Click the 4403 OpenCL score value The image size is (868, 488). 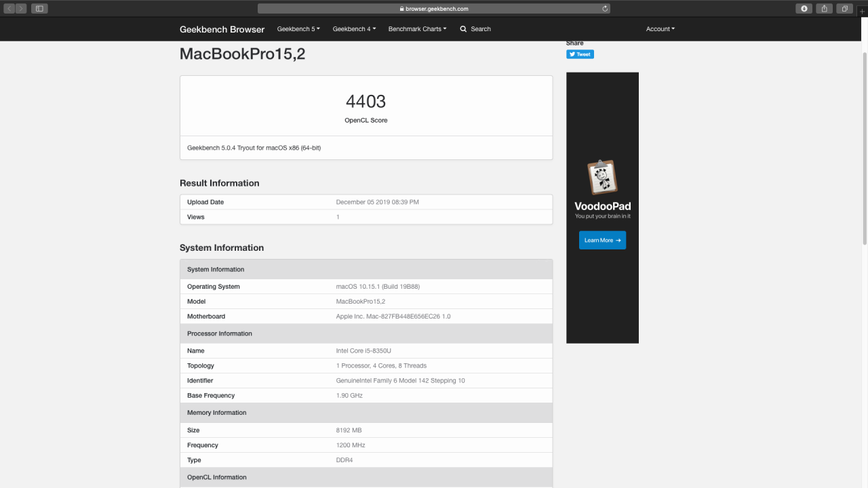pyautogui.click(x=366, y=102)
